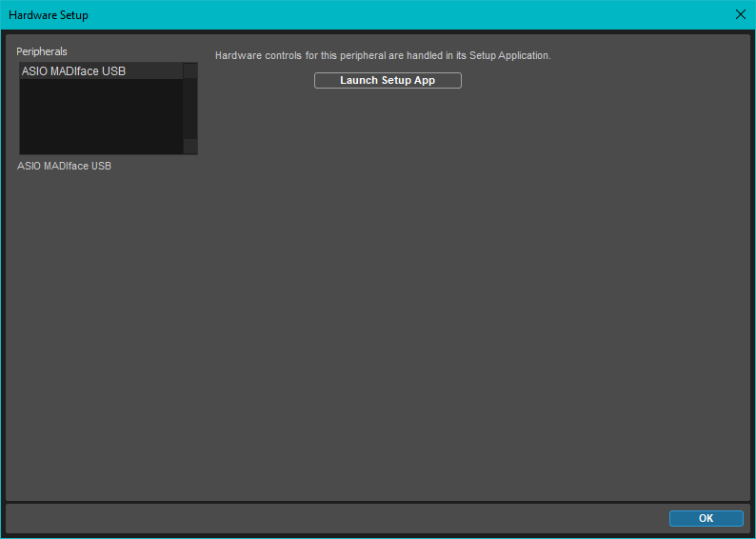This screenshot has height=539, width=756.
Task: Click the Peripherals list scrollbar track
Action: coord(190,109)
